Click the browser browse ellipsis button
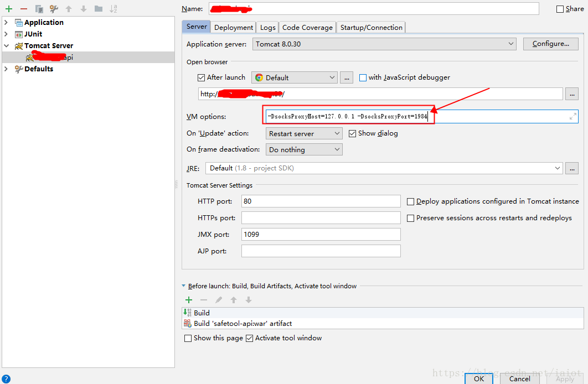 coord(347,77)
